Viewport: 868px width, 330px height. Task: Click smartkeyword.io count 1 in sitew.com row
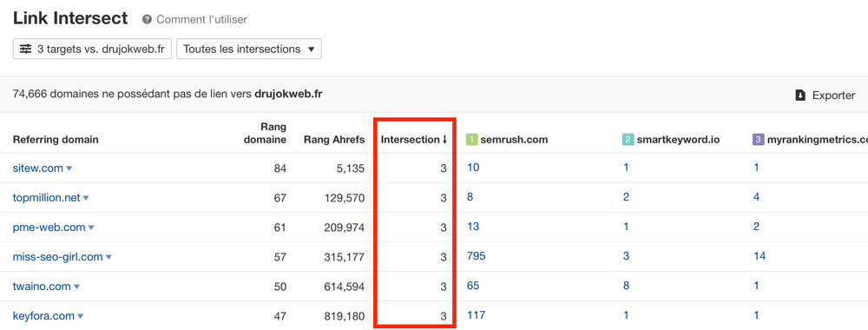click(x=626, y=168)
